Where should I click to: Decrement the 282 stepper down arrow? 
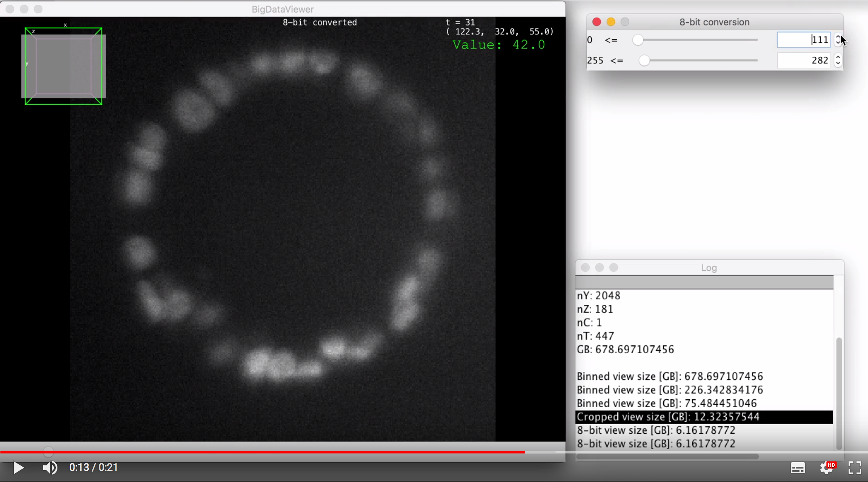coord(838,63)
